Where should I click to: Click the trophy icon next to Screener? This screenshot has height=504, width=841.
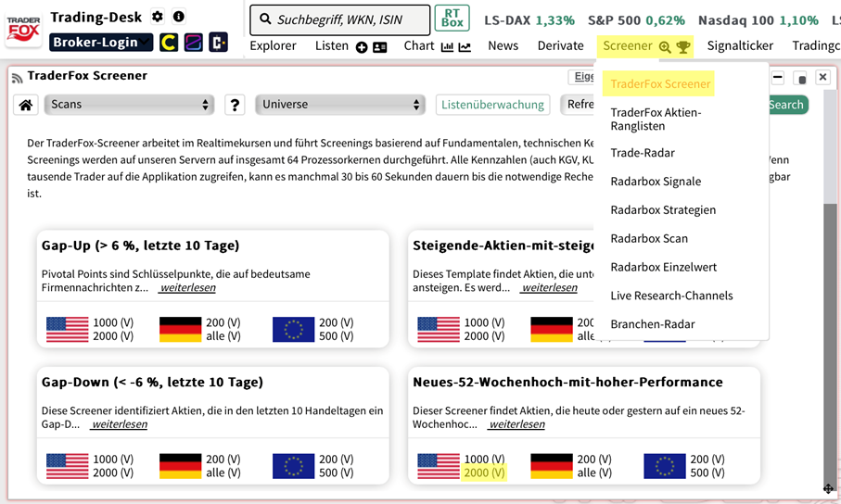coord(683,47)
